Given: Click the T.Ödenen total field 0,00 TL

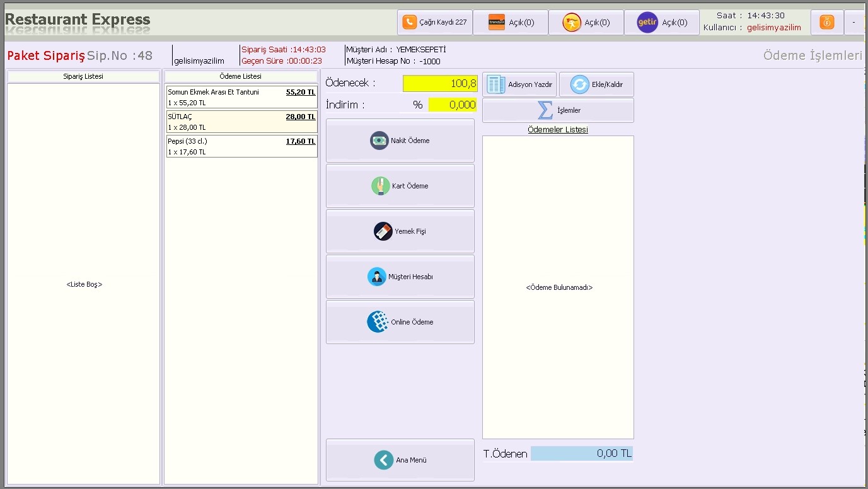Looking at the screenshot, I should pyautogui.click(x=581, y=453).
